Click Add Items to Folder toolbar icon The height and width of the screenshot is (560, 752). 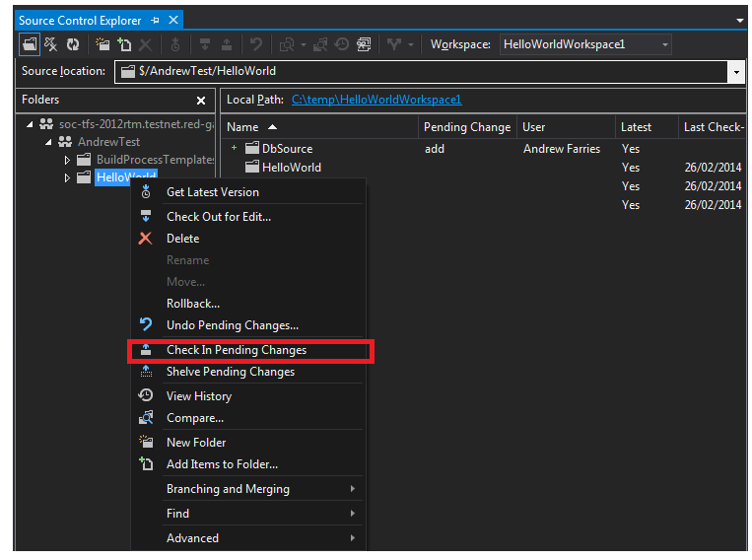point(124,44)
